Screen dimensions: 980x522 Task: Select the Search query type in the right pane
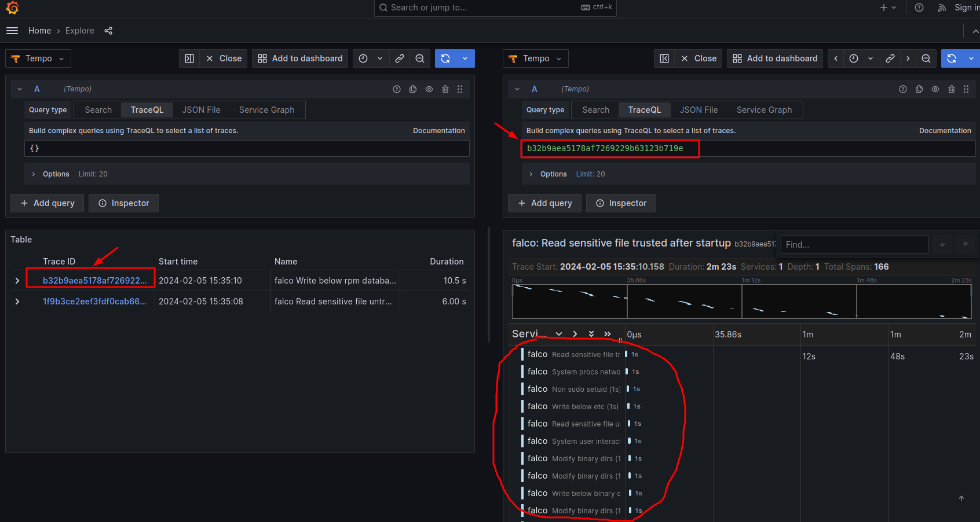[x=595, y=110]
